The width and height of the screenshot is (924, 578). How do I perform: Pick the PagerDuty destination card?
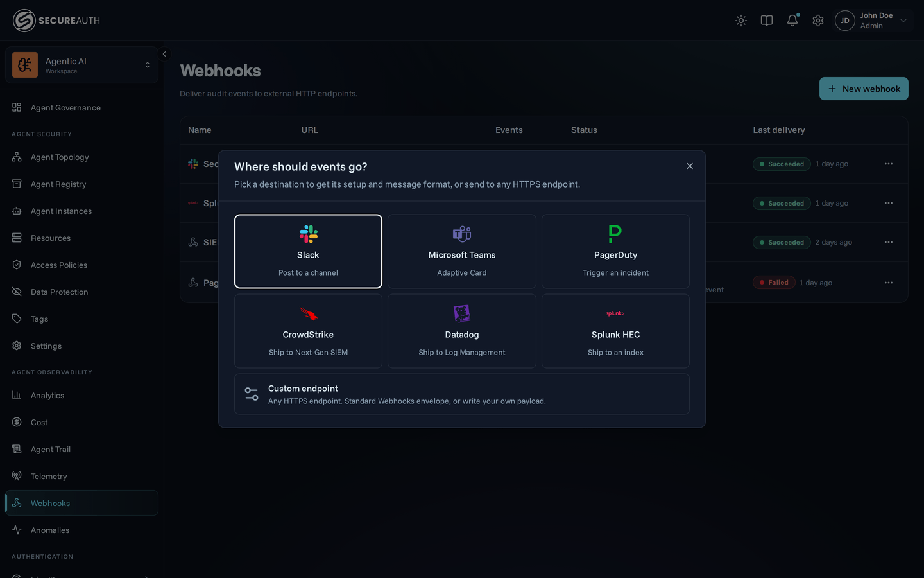point(615,251)
